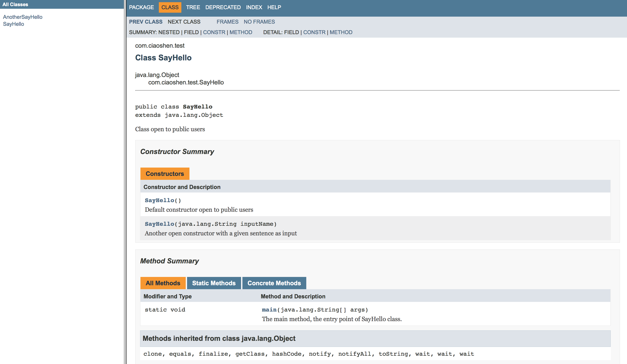Click the com.ciaoshen.test package label
The width and height of the screenshot is (627, 364).
pyautogui.click(x=160, y=45)
